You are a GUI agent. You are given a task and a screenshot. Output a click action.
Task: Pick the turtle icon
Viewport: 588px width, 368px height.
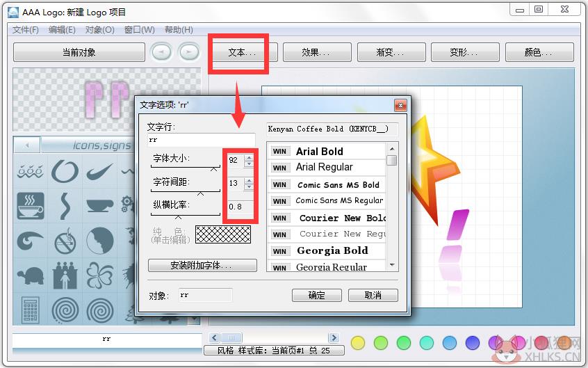[31, 275]
